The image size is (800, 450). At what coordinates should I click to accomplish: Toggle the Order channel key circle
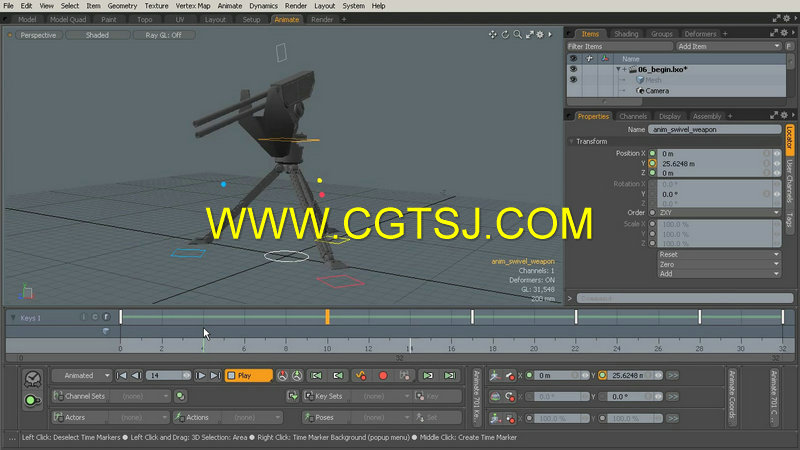(x=653, y=212)
